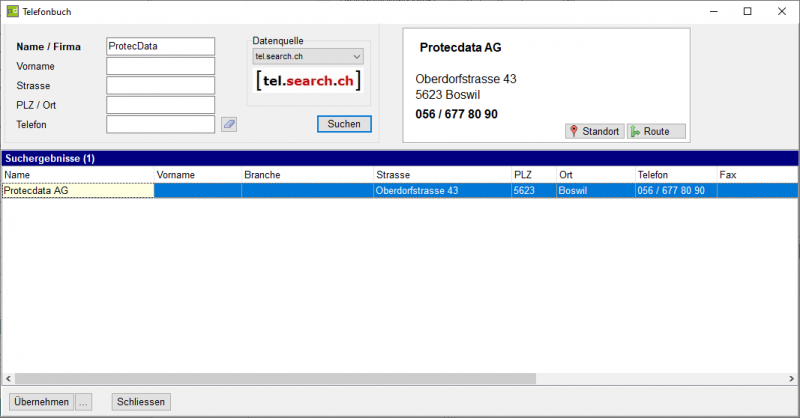Click the Boswil cell in results
800x418 pixels.
596,191
